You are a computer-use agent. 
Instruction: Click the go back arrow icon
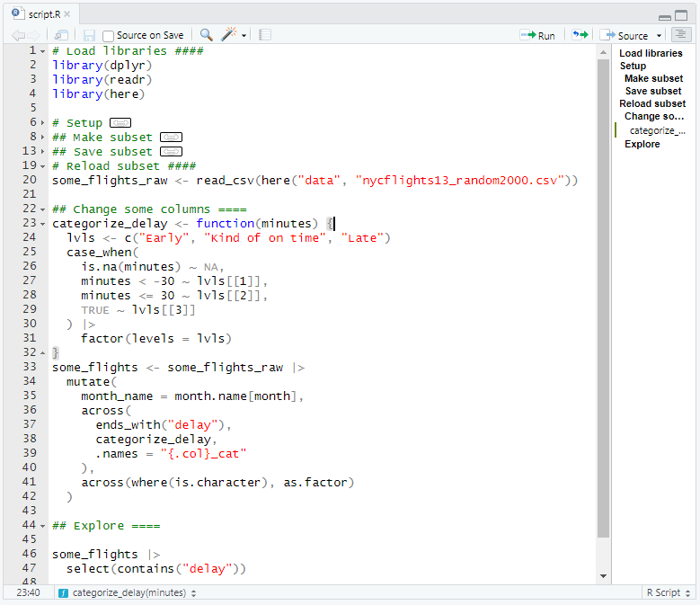(18, 35)
